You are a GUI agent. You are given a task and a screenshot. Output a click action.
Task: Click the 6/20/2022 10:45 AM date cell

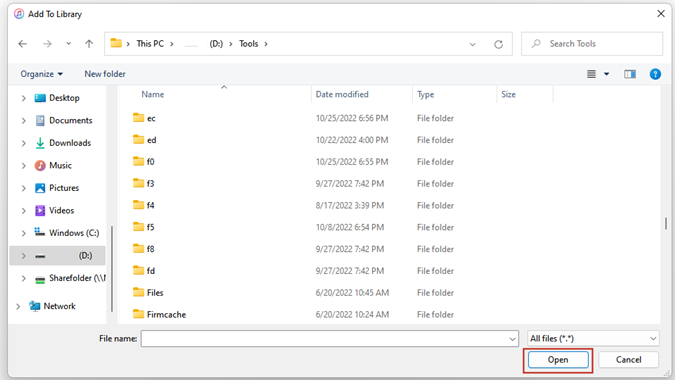click(352, 293)
